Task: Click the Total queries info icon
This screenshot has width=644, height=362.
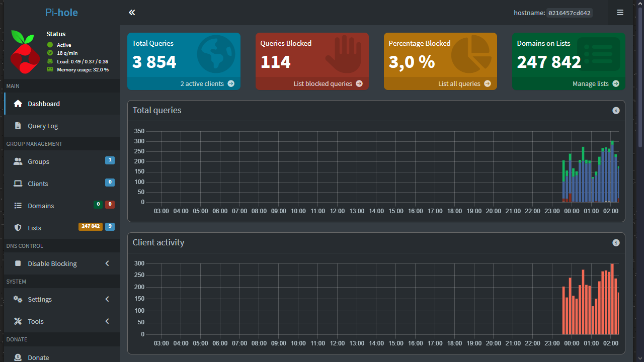Action: [x=616, y=111]
